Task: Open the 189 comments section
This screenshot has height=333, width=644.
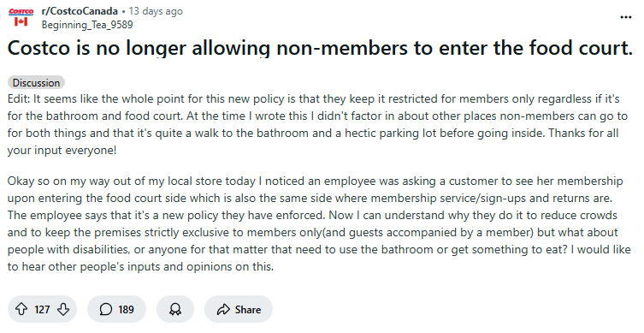Action: (116, 309)
